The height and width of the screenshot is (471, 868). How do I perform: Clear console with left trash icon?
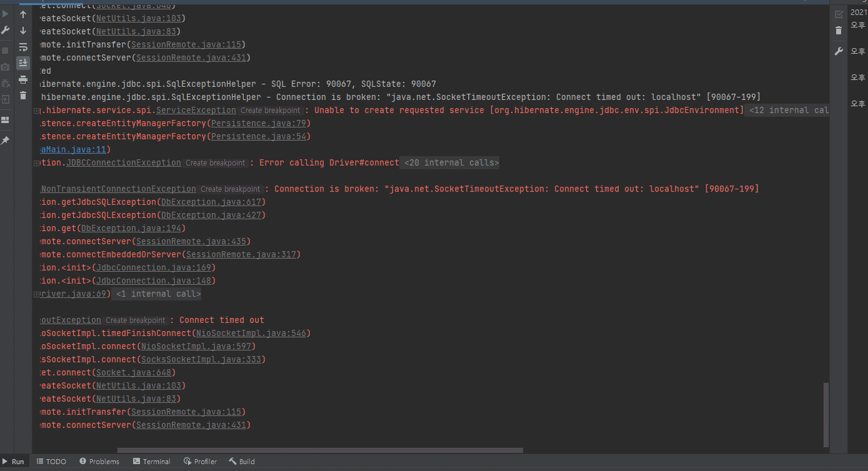pos(23,96)
